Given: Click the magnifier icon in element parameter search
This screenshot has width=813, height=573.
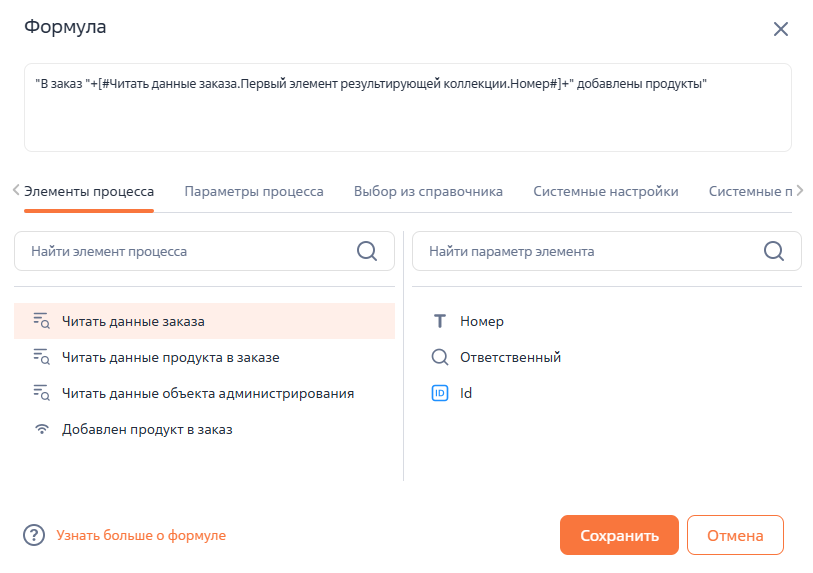Looking at the screenshot, I should (x=774, y=251).
